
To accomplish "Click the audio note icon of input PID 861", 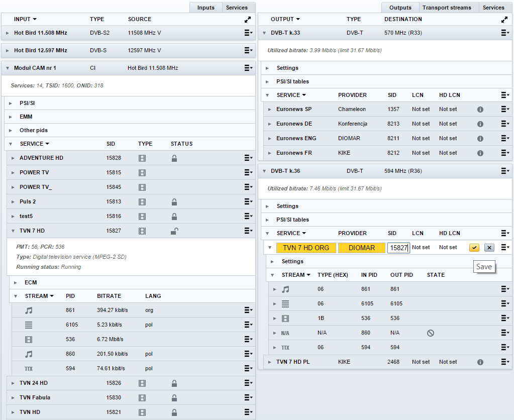I will point(29,310).
